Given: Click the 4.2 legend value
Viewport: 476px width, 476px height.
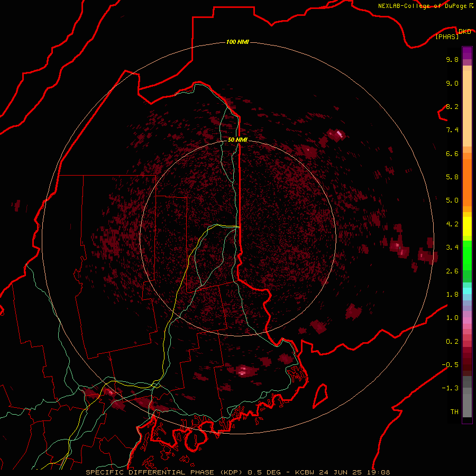Looking at the screenshot, I should (452, 224).
